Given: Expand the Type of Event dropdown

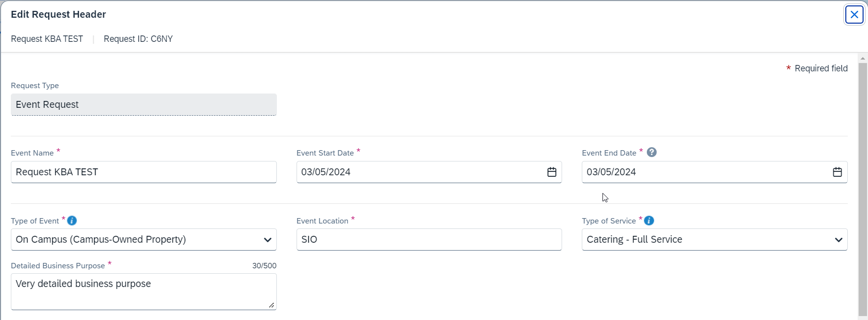Looking at the screenshot, I should [x=267, y=240].
